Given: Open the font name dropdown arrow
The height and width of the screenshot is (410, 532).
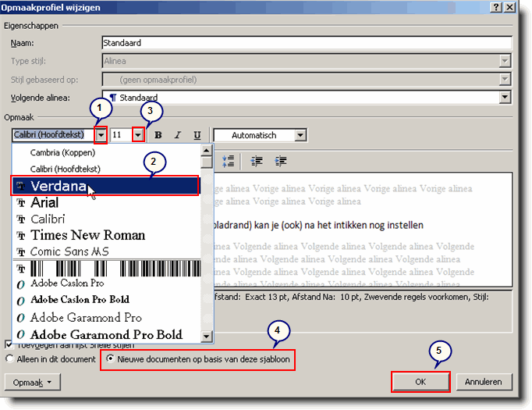Looking at the screenshot, I should click(x=100, y=136).
